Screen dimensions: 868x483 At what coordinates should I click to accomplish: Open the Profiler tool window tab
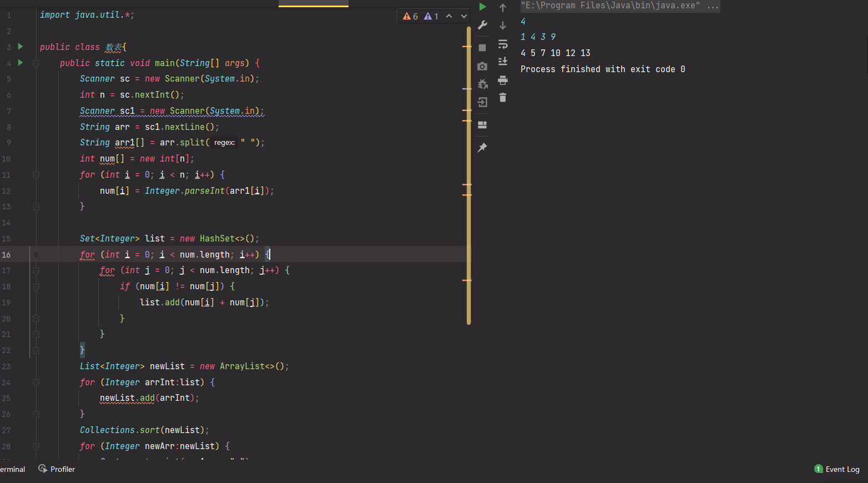[57, 469]
